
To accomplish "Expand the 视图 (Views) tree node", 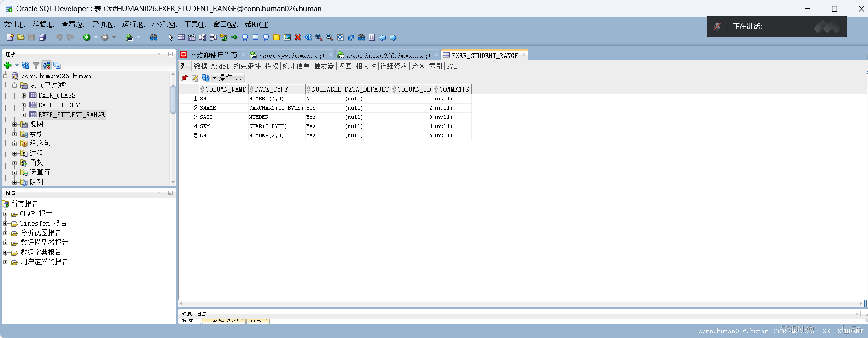I will tap(15, 124).
